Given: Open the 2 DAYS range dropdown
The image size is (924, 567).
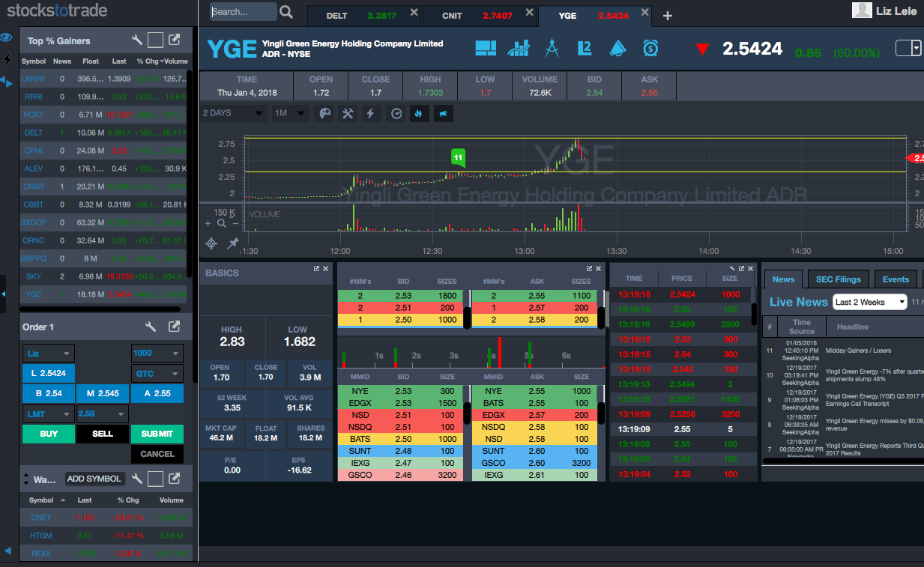Looking at the screenshot, I should [233, 113].
